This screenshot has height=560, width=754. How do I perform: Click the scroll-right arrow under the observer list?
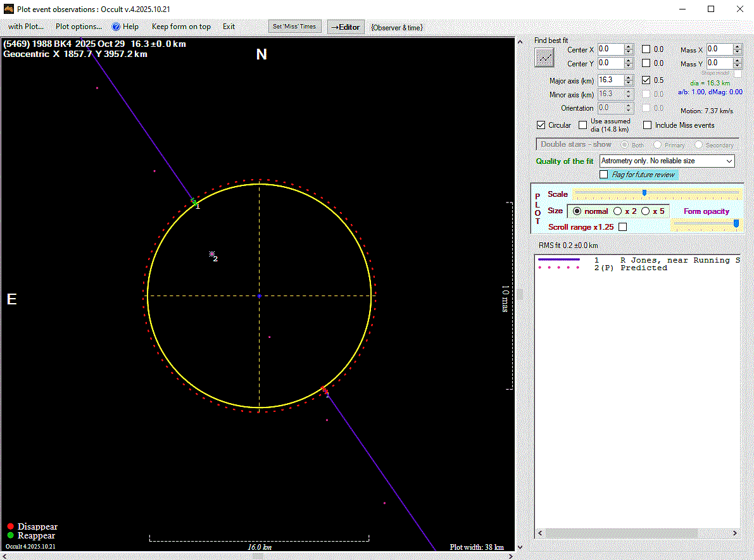point(736,533)
